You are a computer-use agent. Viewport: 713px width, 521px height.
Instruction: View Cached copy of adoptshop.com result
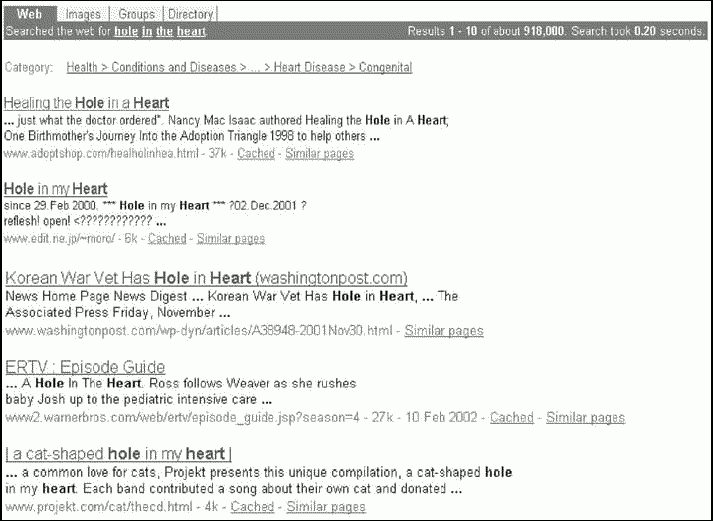tap(256, 154)
